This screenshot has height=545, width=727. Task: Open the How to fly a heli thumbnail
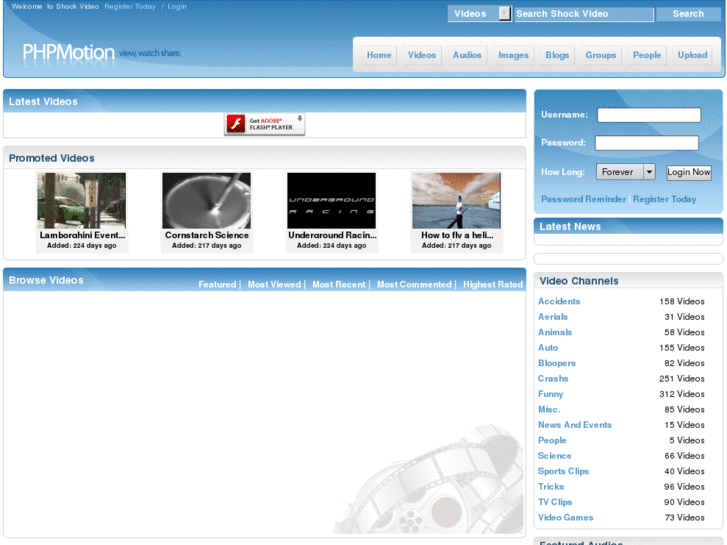tap(456, 200)
